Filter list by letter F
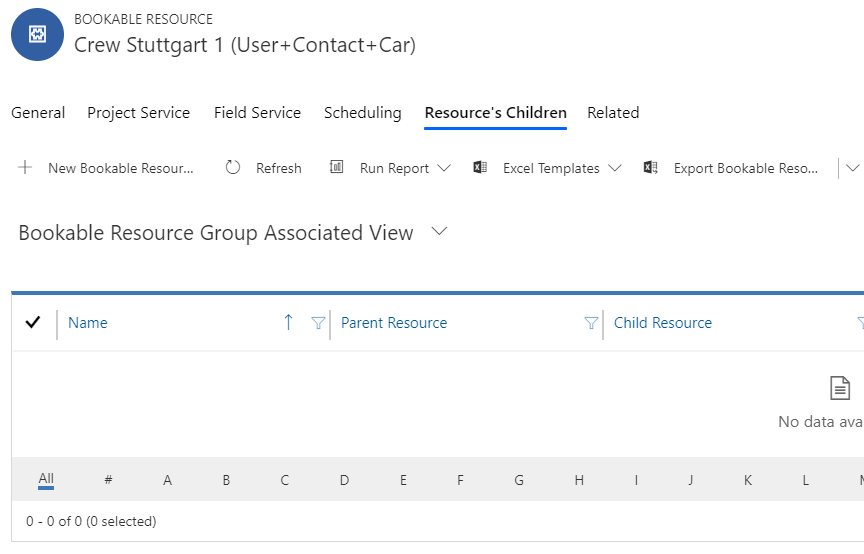 [x=460, y=480]
